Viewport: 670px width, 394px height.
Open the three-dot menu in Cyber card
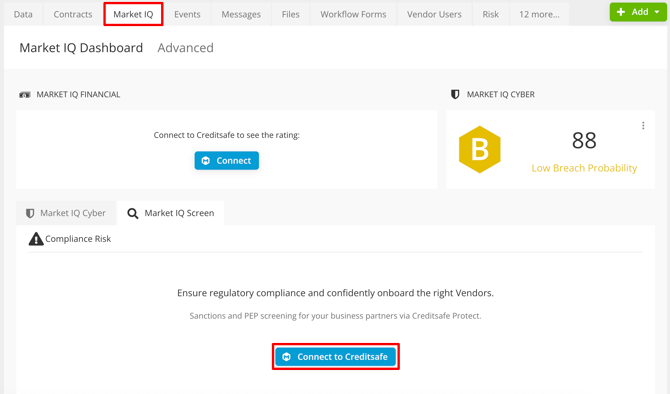pos(643,126)
